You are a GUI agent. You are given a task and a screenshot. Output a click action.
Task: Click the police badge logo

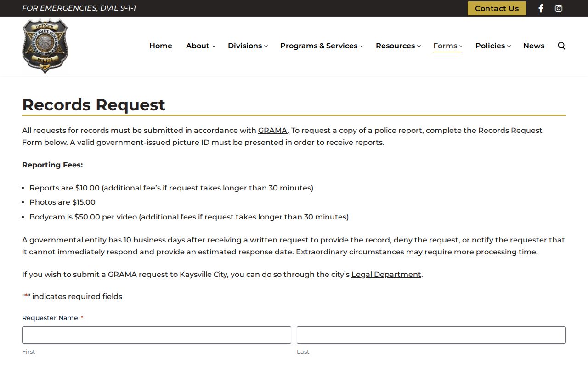click(x=45, y=46)
